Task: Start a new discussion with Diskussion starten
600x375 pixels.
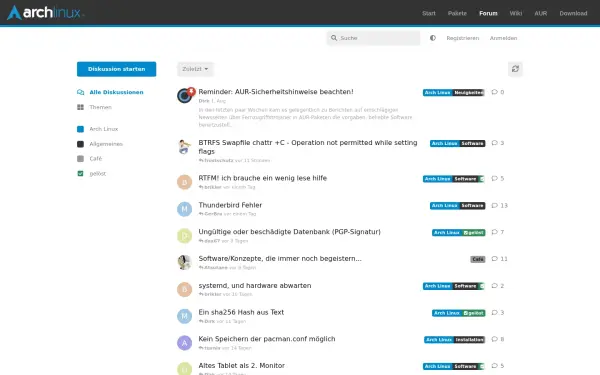Action: click(x=116, y=69)
